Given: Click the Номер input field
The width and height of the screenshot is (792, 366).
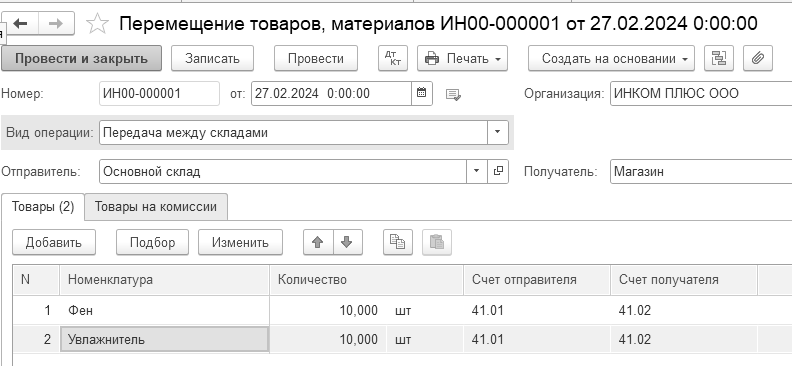Looking at the screenshot, I should pos(159,93).
